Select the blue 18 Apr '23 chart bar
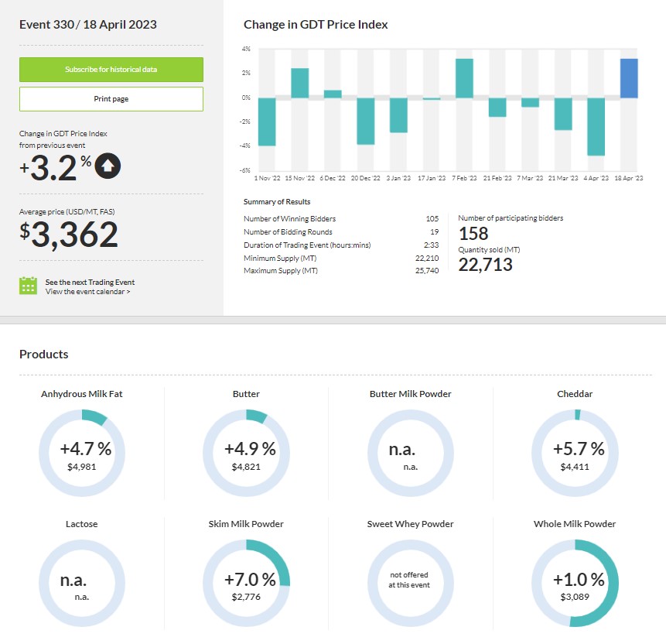Image resolution: width=666 pixels, height=644 pixels. [x=629, y=78]
